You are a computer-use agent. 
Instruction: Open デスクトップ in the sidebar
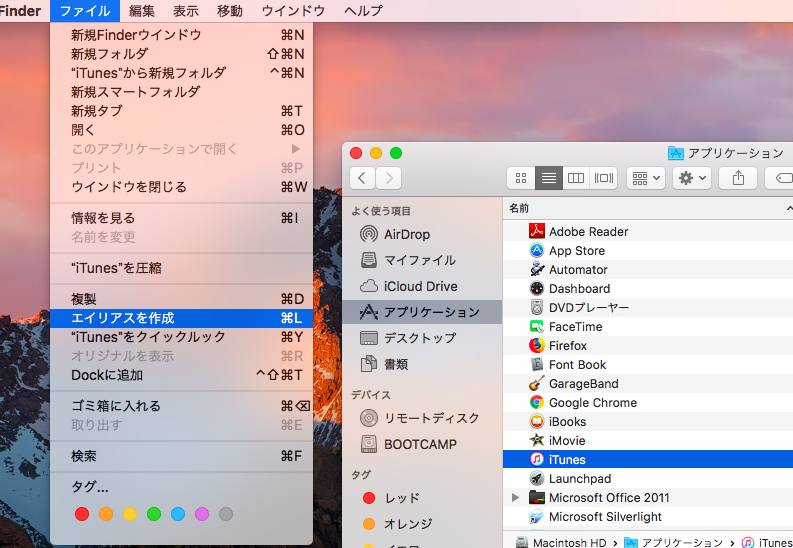coord(422,338)
